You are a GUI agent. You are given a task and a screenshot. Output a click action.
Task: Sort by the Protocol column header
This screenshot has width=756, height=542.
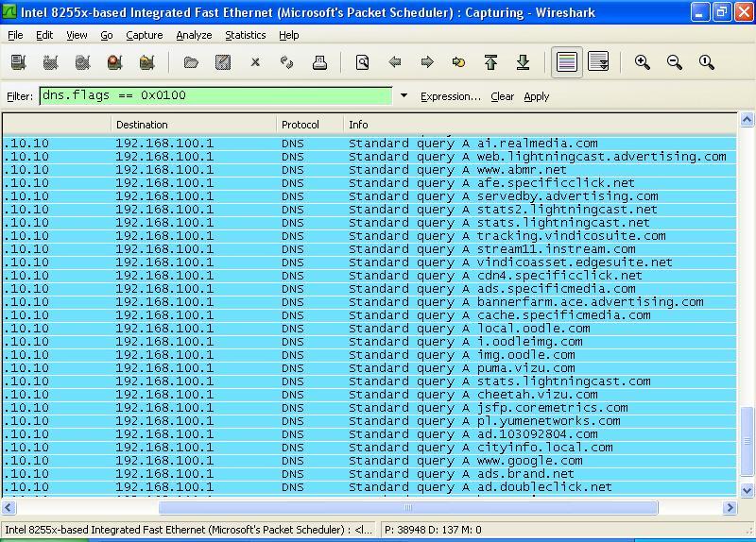310,125
